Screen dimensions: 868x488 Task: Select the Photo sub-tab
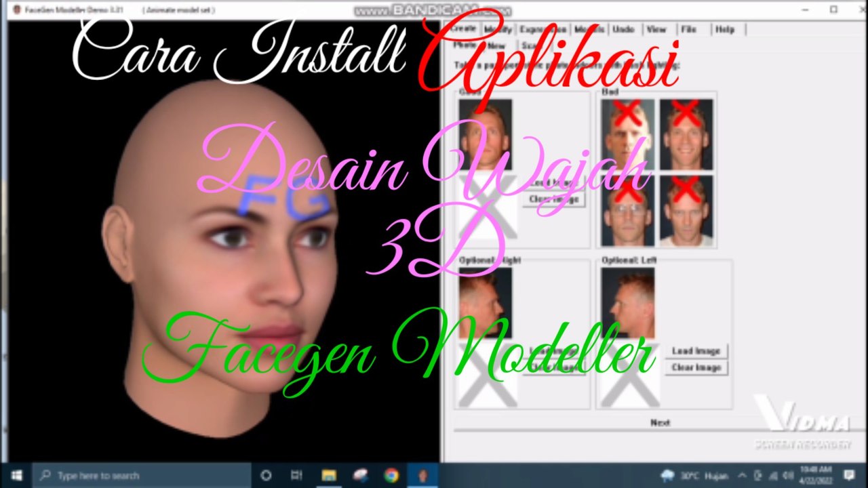tap(465, 45)
